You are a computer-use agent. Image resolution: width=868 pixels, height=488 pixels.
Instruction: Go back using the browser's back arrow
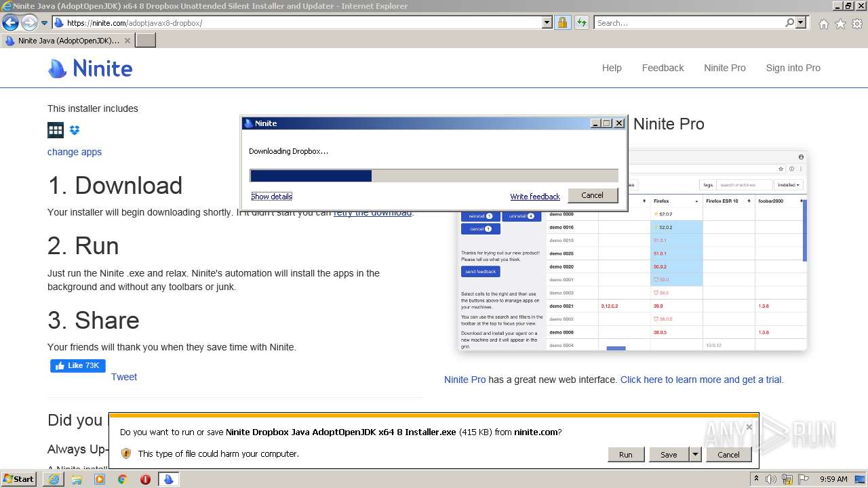(10, 22)
